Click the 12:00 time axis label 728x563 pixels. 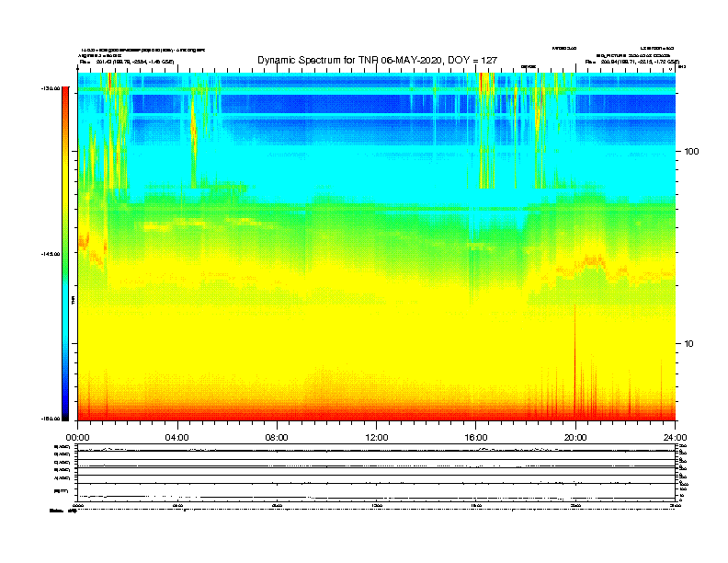click(377, 438)
